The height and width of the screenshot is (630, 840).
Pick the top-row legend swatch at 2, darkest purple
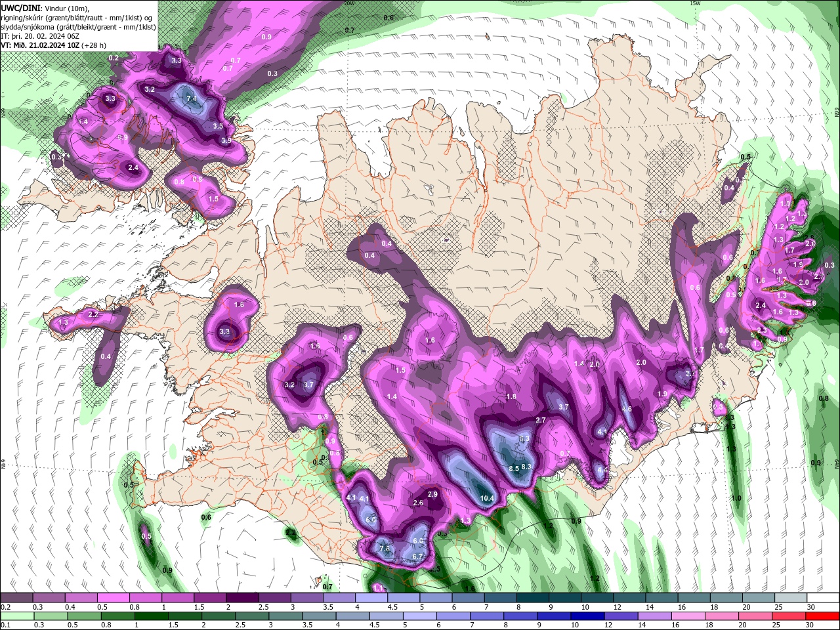point(242,598)
